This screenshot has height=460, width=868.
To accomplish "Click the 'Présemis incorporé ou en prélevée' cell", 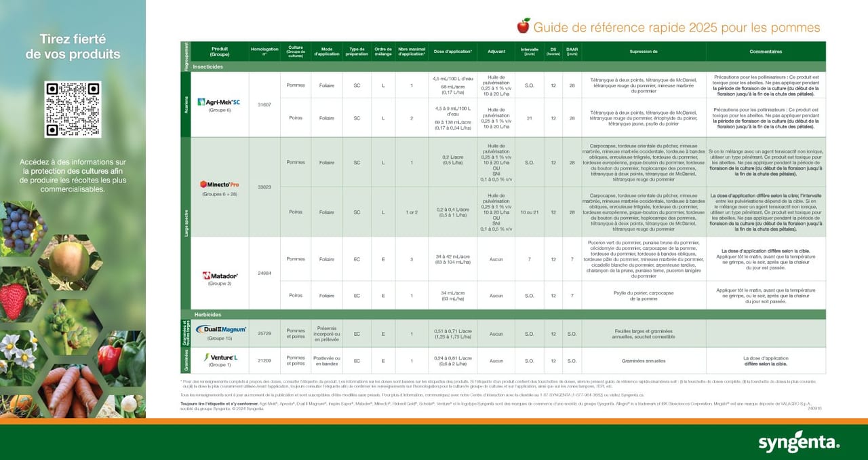I will pos(327,334).
